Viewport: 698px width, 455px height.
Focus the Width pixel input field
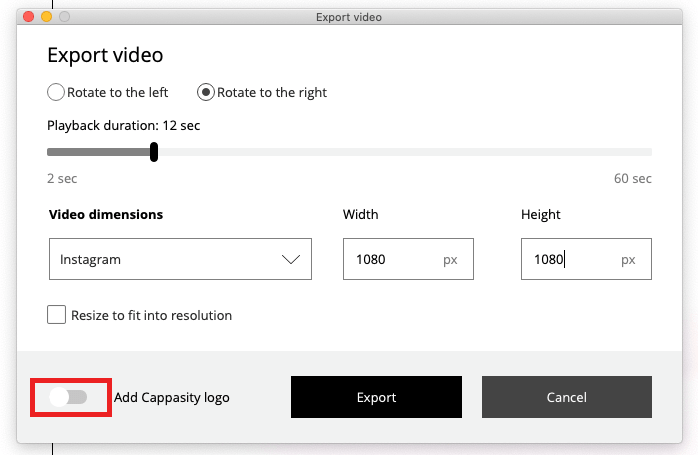tap(408, 259)
